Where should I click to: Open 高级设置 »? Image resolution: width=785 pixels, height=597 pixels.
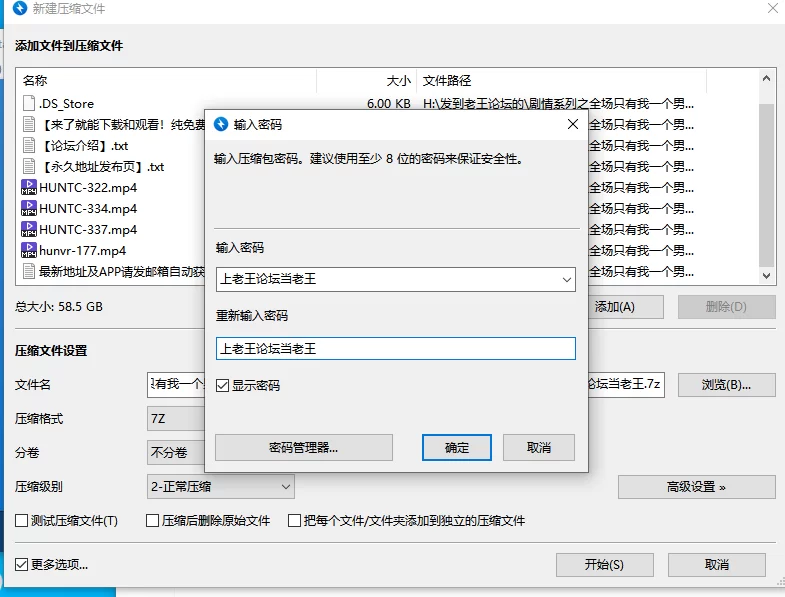click(696, 487)
